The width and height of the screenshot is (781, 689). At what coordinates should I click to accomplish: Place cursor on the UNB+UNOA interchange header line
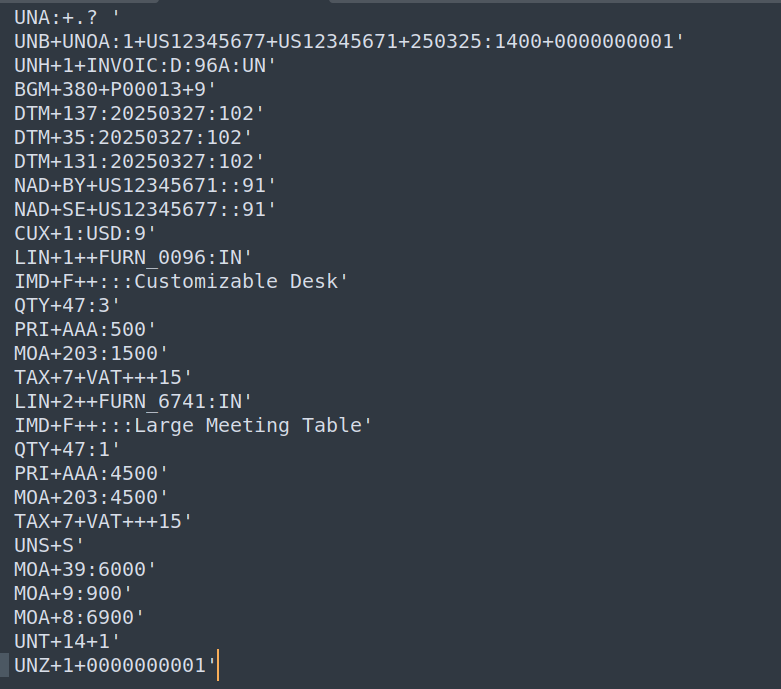(349, 42)
